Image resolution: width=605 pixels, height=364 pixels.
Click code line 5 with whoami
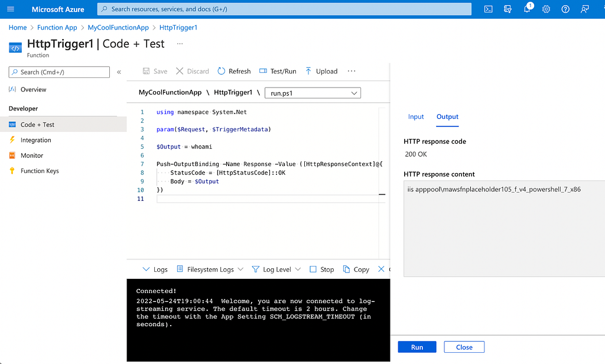click(184, 147)
